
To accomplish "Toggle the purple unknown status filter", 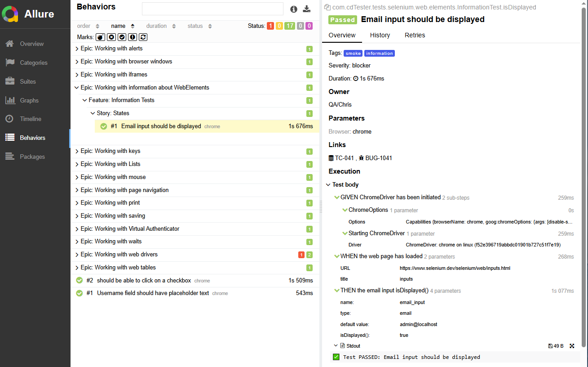I will (309, 26).
